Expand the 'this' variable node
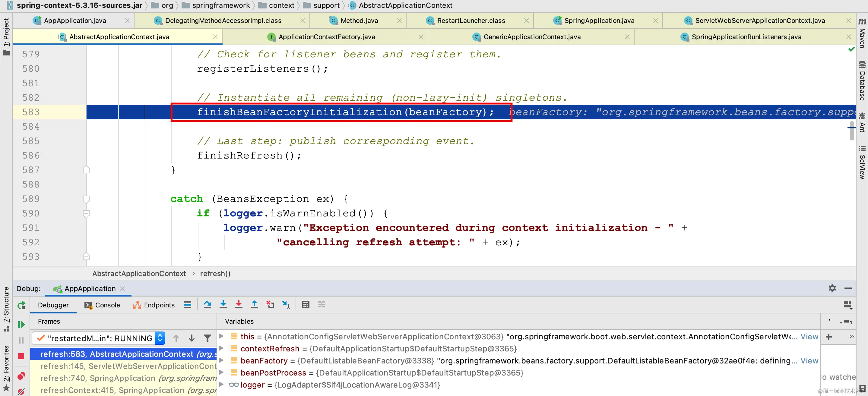 click(x=221, y=336)
